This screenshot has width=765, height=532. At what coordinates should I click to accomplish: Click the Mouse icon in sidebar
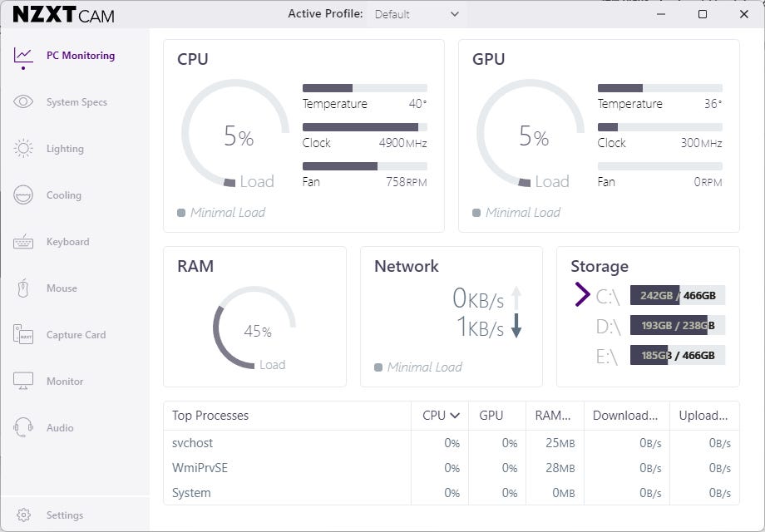tap(23, 288)
